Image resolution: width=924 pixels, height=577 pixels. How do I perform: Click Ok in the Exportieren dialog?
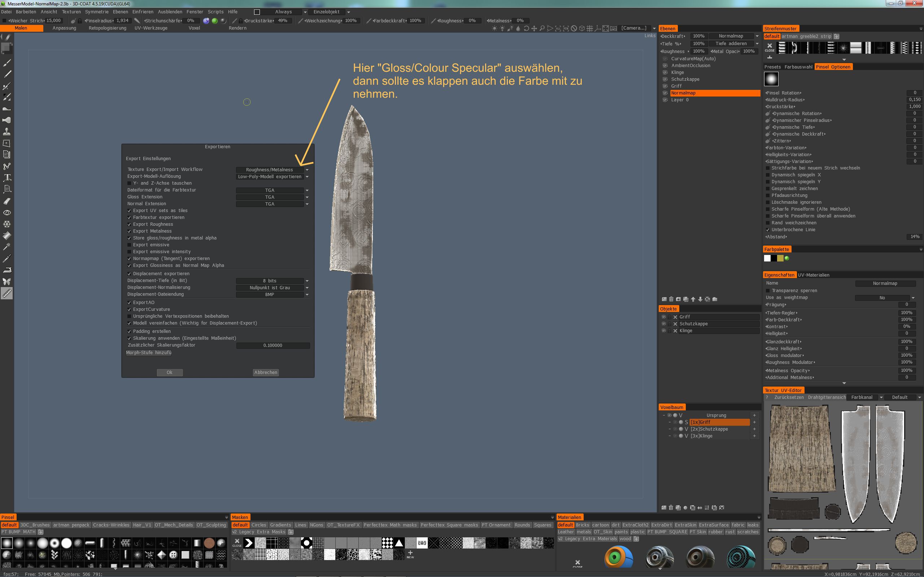[170, 373]
